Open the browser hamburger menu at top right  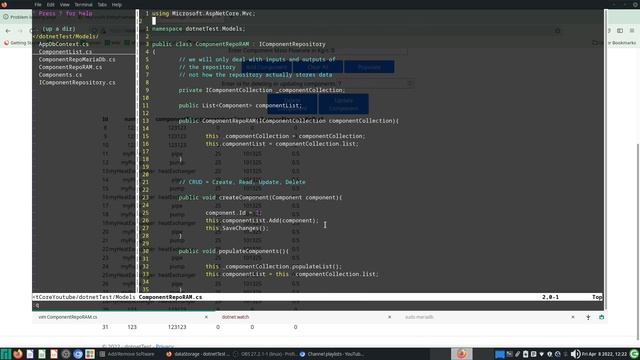(632, 31)
